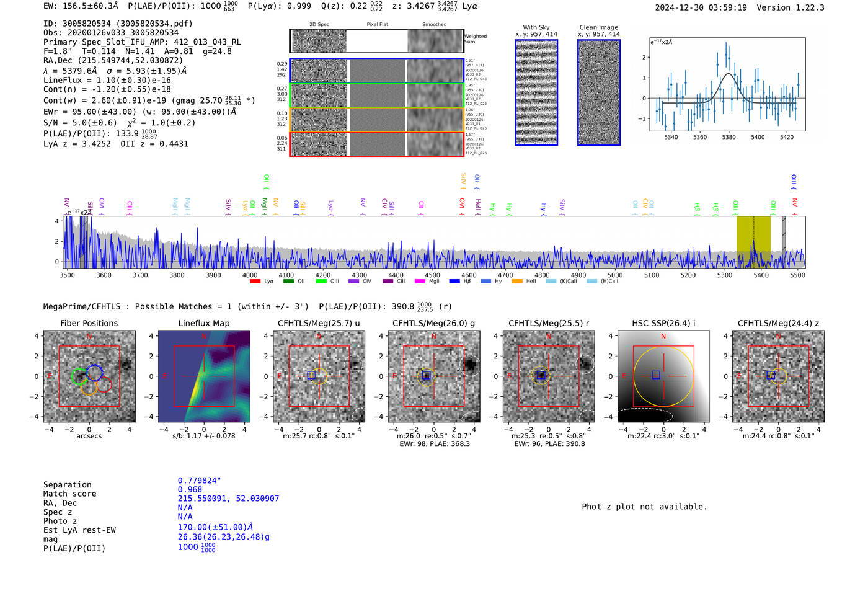Click the MegaPrime/CFHTLS Possible Matches heading
The image size is (868, 591).
[x=176, y=307]
